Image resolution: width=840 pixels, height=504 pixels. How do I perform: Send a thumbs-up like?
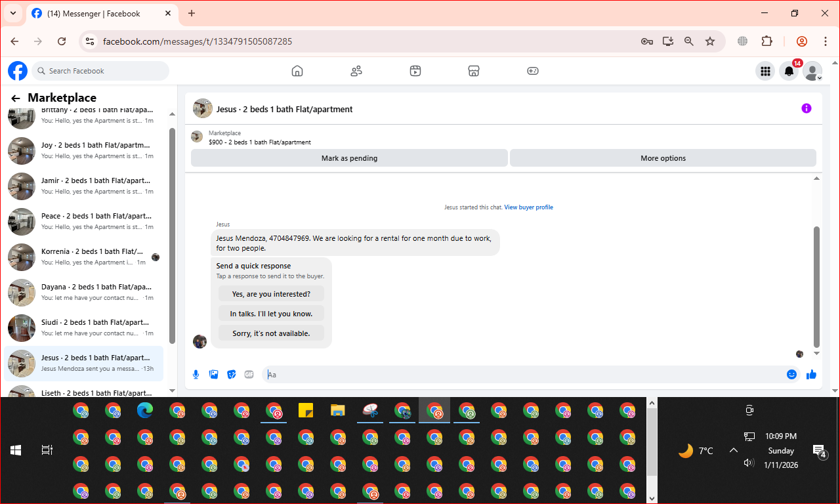click(x=812, y=375)
